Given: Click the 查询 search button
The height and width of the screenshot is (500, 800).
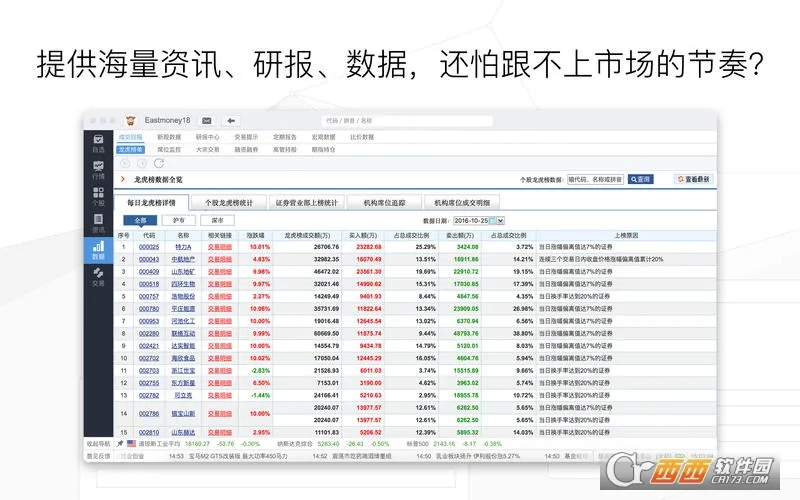Looking at the screenshot, I should click(640, 180).
